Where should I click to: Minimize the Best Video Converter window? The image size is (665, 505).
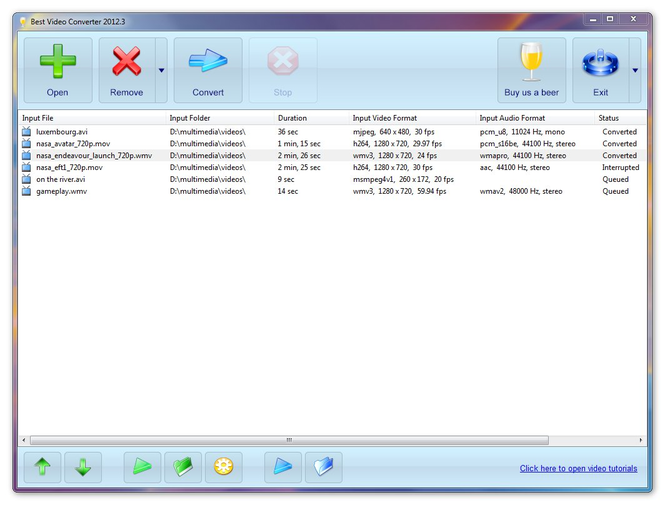click(593, 19)
